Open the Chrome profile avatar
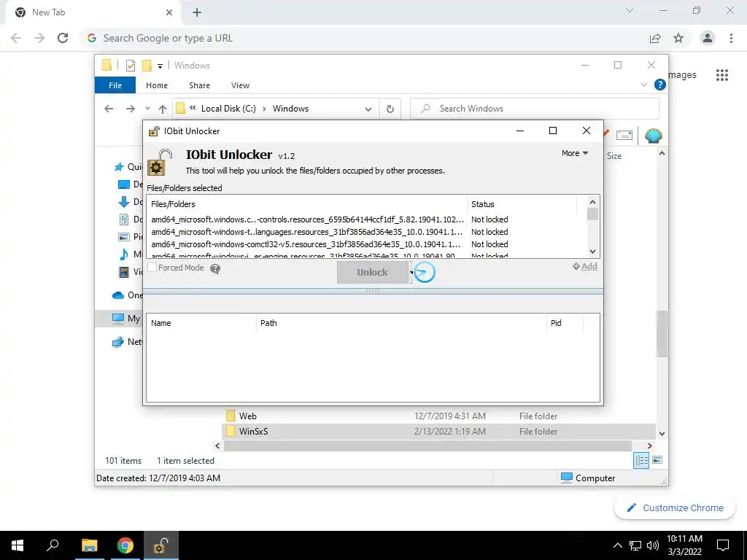The height and width of the screenshot is (560, 747). click(x=708, y=38)
